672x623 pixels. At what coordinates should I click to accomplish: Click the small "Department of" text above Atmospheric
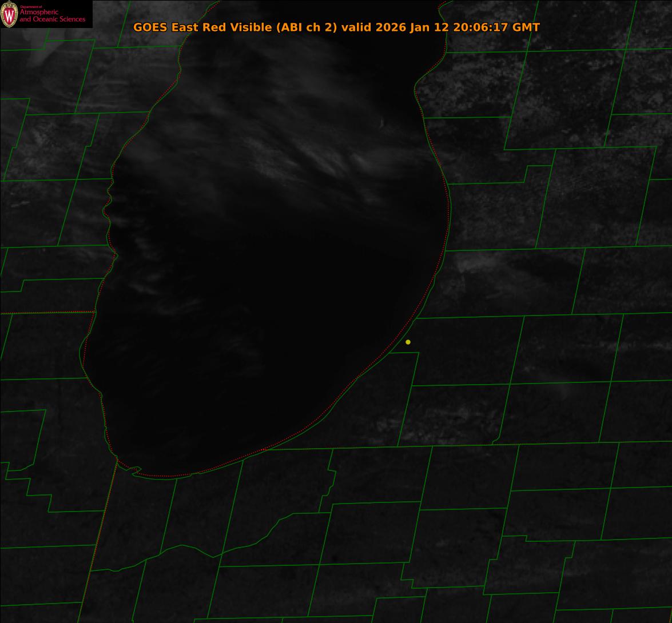[31, 6]
